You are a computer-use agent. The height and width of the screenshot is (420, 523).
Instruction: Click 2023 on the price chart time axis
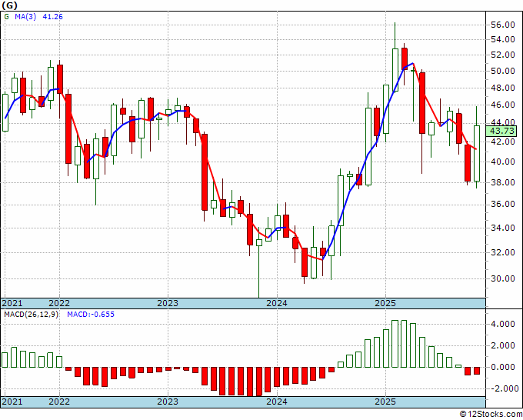pyautogui.click(x=168, y=303)
